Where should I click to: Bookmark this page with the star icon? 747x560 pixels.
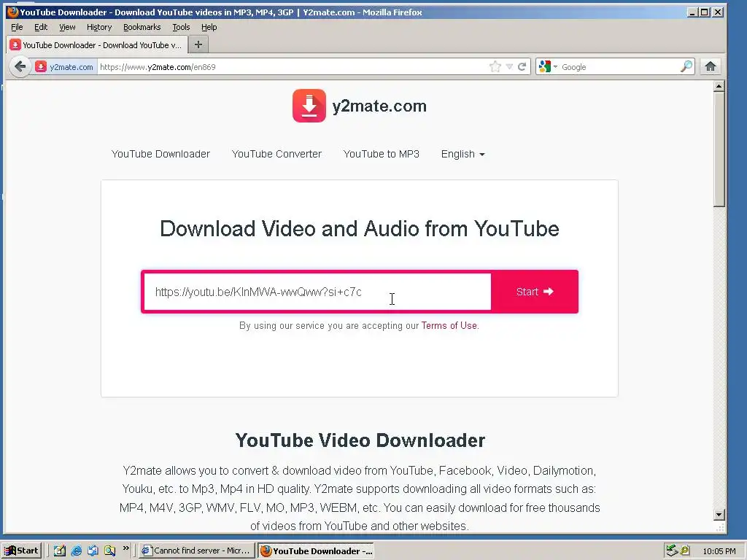(x=495, y=66)
